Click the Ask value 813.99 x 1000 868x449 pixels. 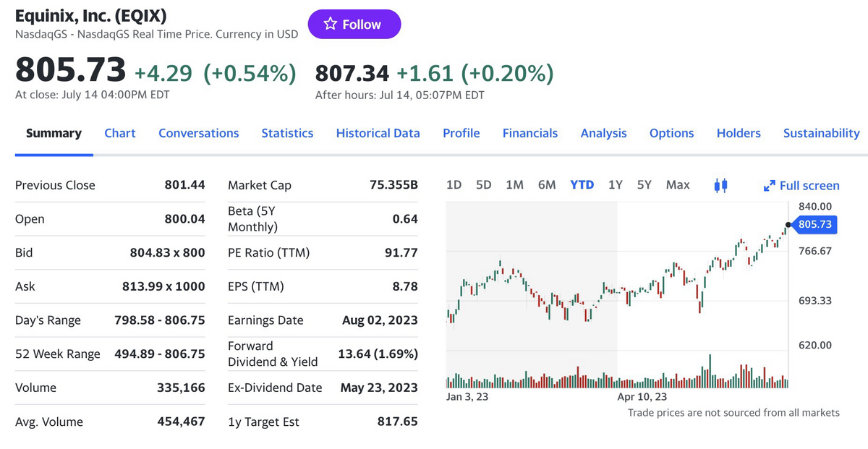tap(163, 286)
